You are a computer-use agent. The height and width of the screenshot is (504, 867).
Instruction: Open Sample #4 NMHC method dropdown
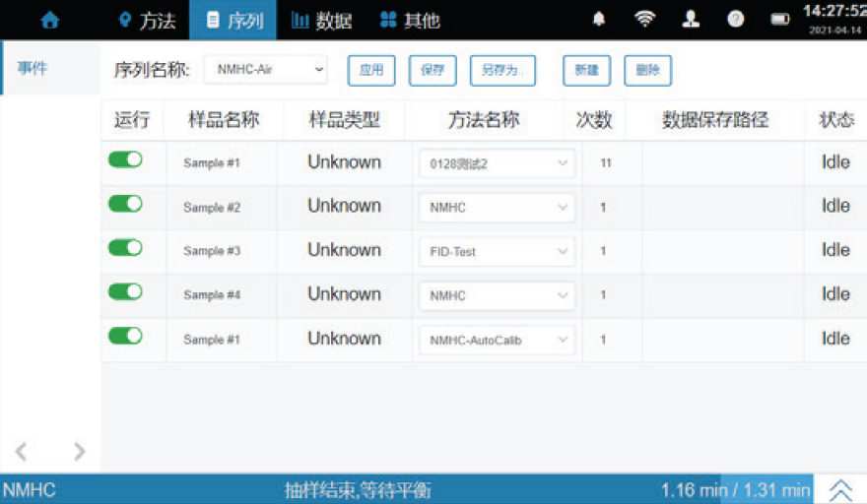498,295
